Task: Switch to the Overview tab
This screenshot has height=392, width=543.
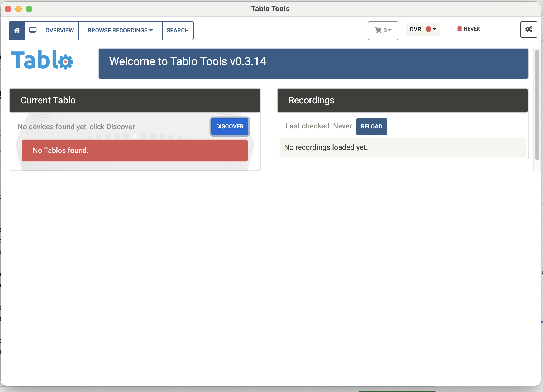Action: coord(59,30)
